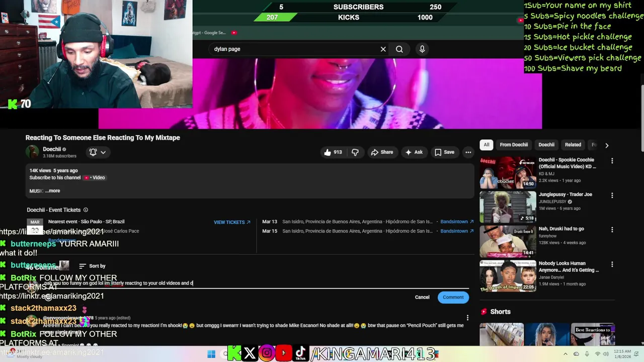This screenshot has height=362, width=644.
Task: Open the Sort by comments dropdown
Action: pos(92,266)
